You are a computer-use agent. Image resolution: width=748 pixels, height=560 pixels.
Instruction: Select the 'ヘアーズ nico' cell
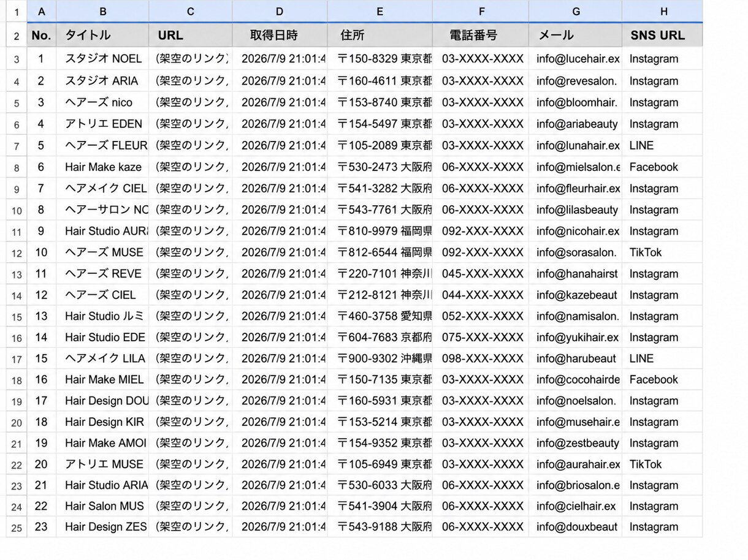pos(102,102)
